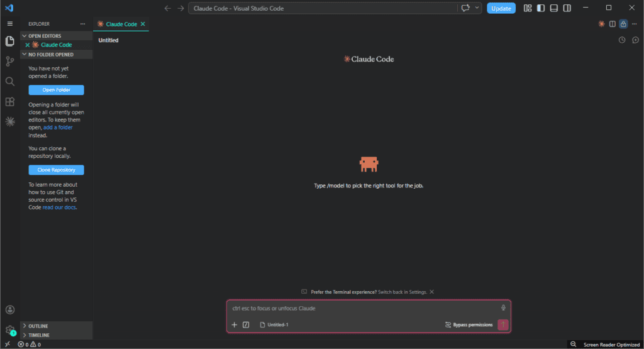Viewport: 644px width, 349px height.
Task: Open the Extensions view
Action: pyautogui.click(x=9, y=101)
